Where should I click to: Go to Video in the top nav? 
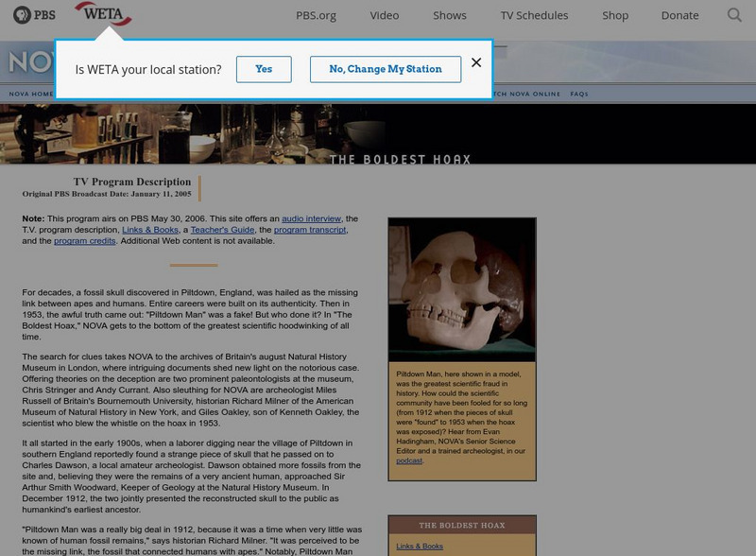point(385,15)
